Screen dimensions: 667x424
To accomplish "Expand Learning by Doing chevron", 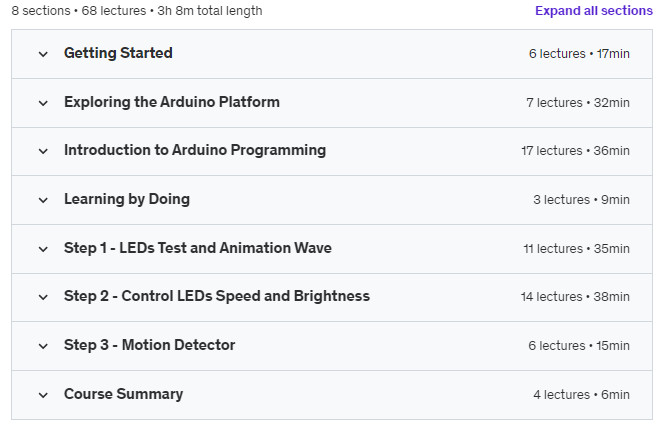I will [43, 200].
